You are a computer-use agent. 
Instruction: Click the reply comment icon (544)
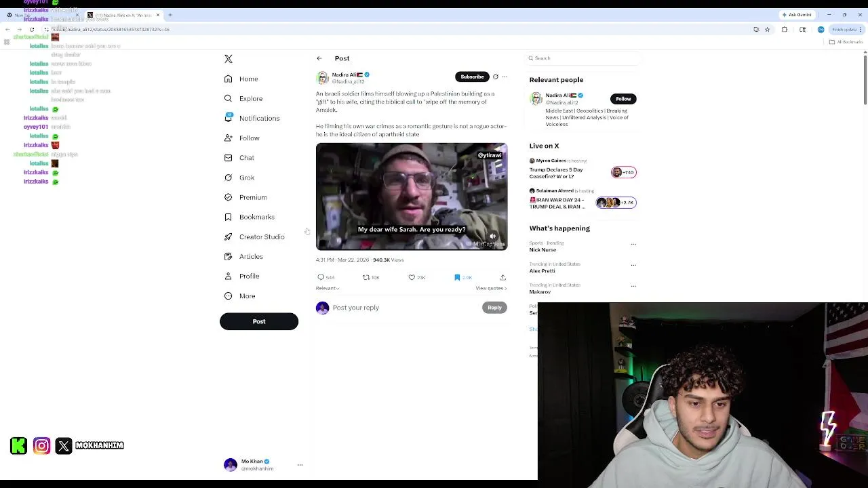pyautogui.click(x=321, y=277)
